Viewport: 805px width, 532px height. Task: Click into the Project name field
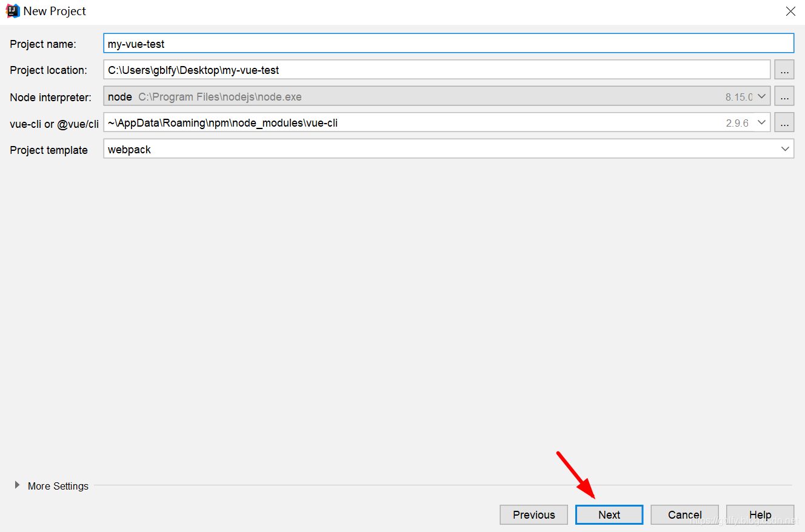coord(449,44)
